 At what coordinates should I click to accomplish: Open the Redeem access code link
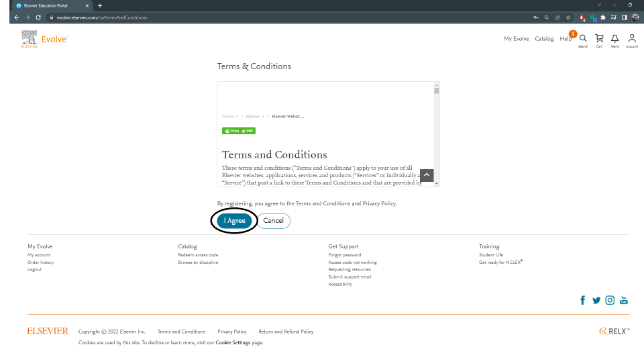coord(198,255)
